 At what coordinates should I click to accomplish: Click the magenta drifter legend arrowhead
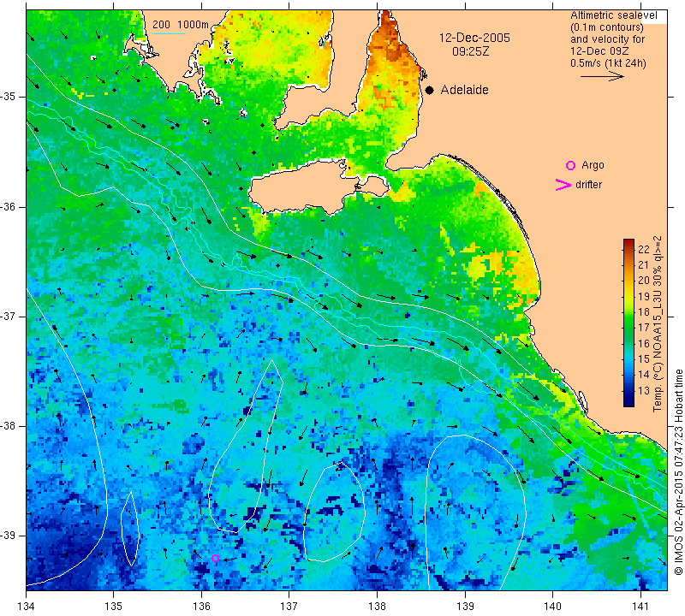(563, 185)
